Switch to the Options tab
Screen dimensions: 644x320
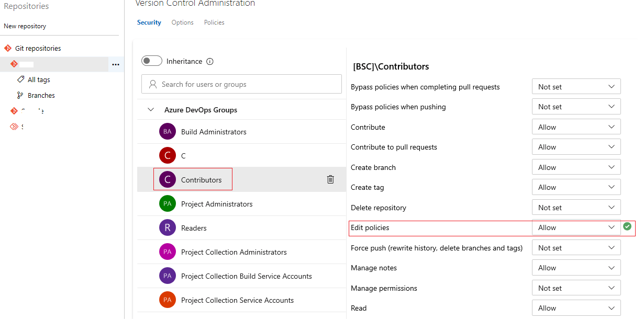183,22
